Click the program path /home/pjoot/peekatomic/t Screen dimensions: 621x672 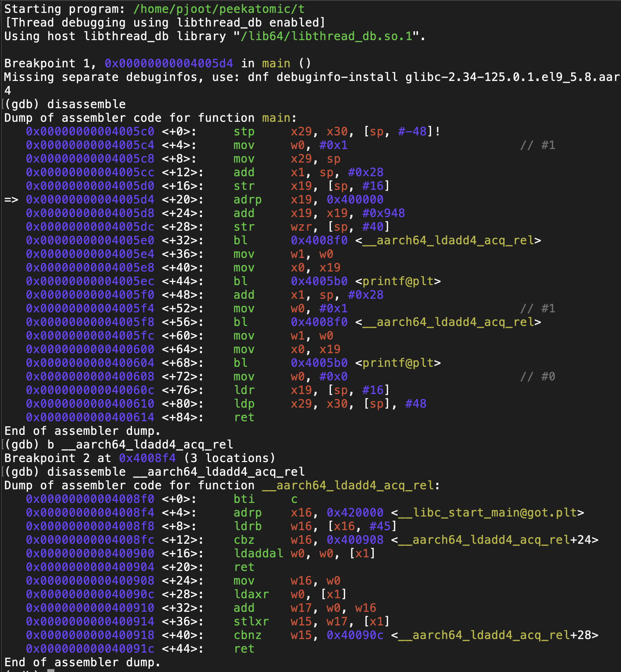pos(219,9)
